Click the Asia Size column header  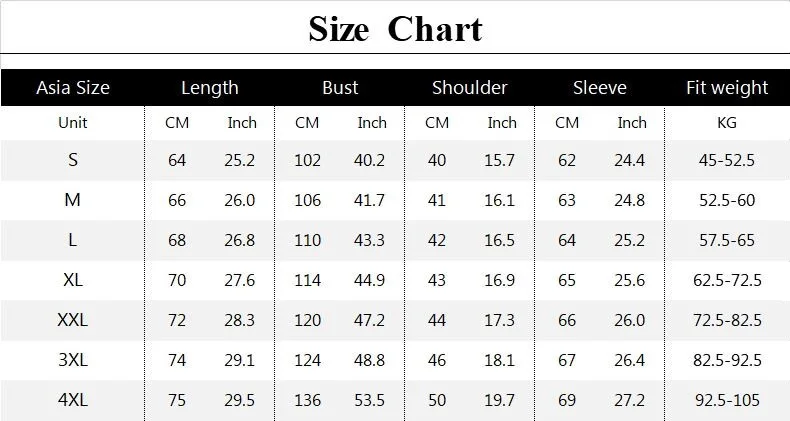click(73, 88)
